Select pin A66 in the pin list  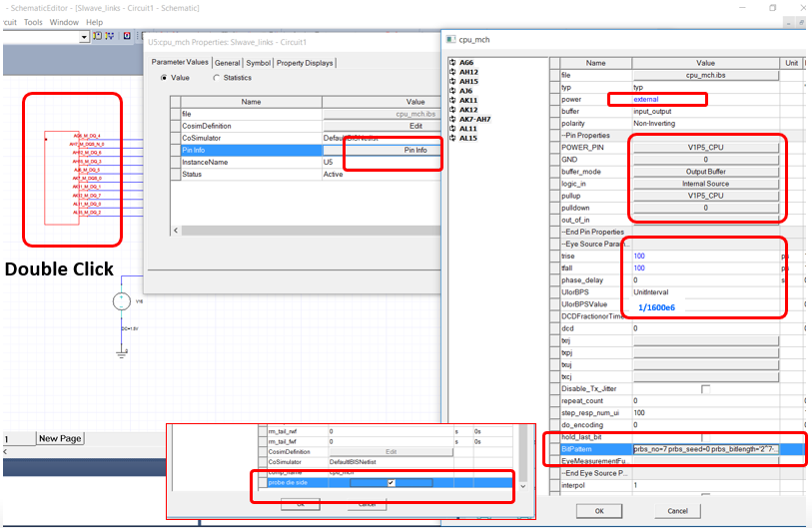coord(466,62)
